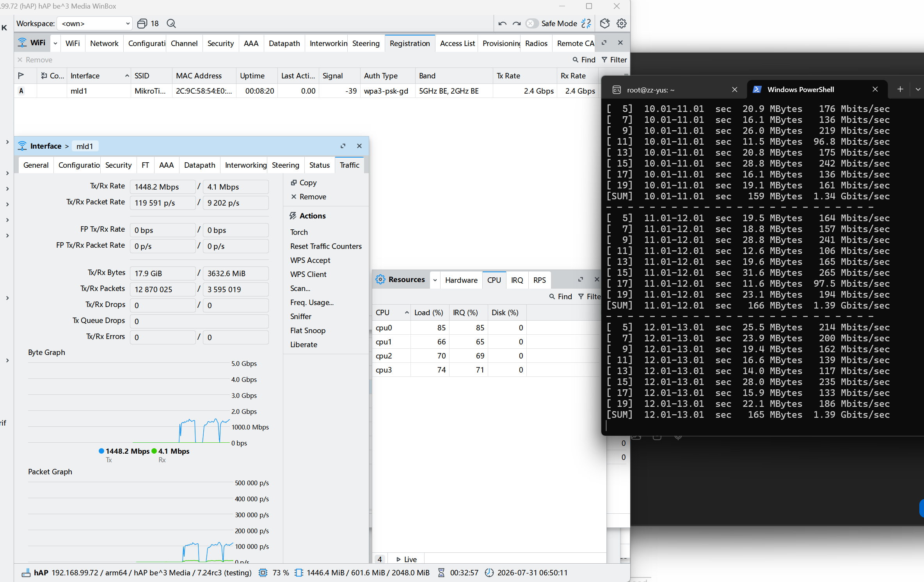Click Filter in the WiFi registration panel
The image size is (924, 582).
click(614, 60)
